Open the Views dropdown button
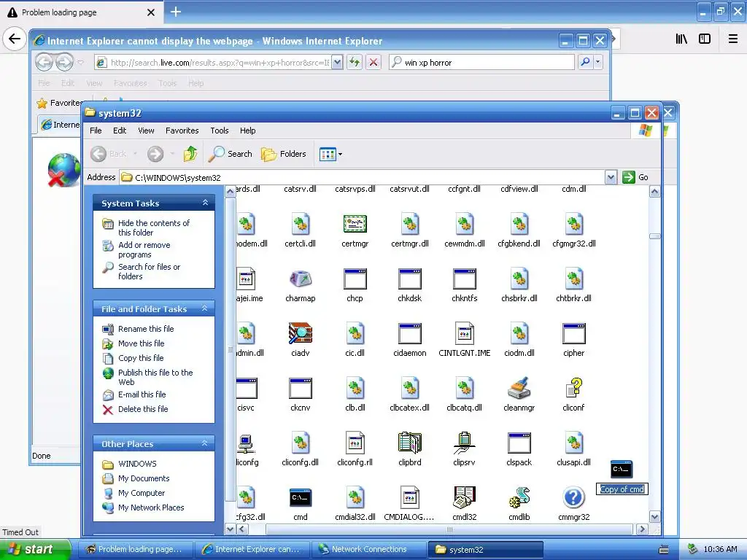The height and width of the screenshot is (560, 747). [330, 154]
